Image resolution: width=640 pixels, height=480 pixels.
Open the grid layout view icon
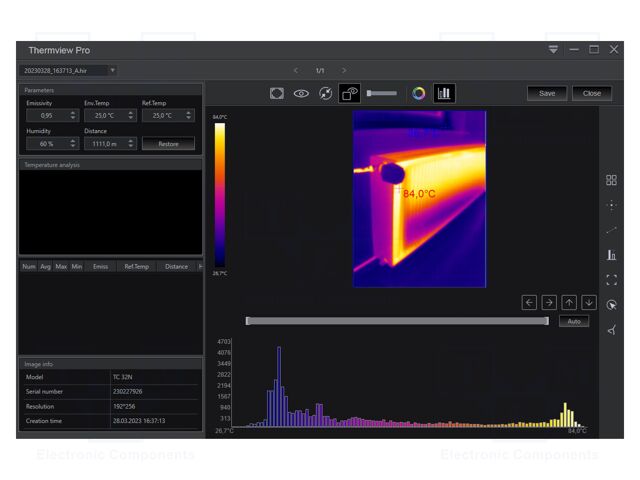611,180
